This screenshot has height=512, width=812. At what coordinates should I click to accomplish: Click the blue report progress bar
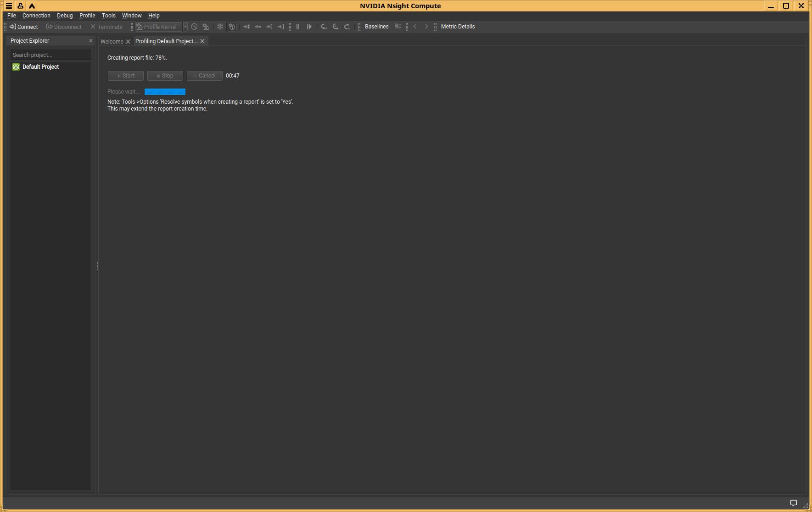click(165, 92)
